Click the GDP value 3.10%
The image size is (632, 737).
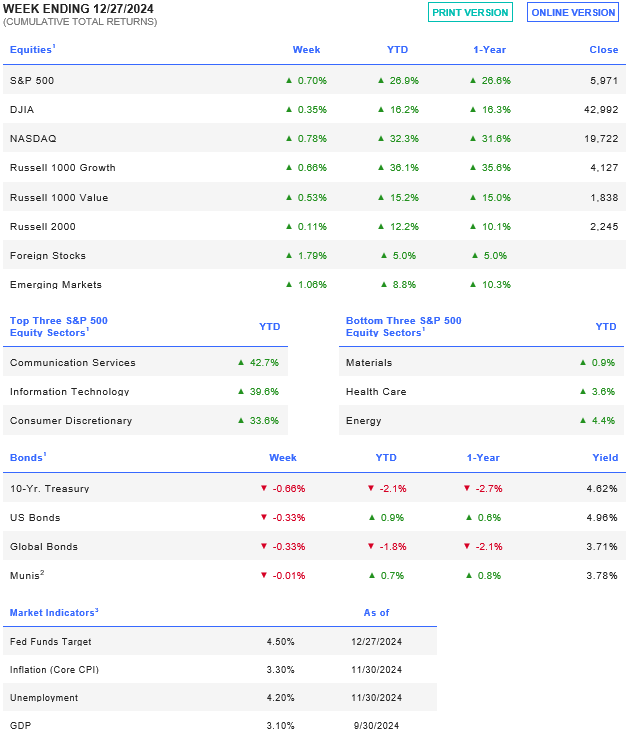pyautogui.click(x=281, y=726)
